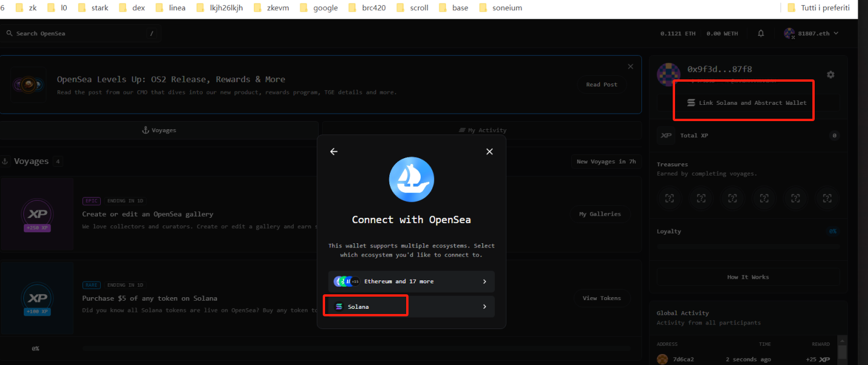The image size is (868, 365).
Task: Open the zkevm bookmark folder
Action: coord(271,8)
